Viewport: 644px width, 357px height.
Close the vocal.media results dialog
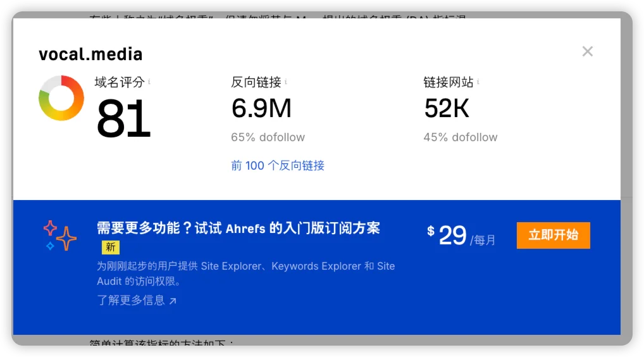coord(587,51)
